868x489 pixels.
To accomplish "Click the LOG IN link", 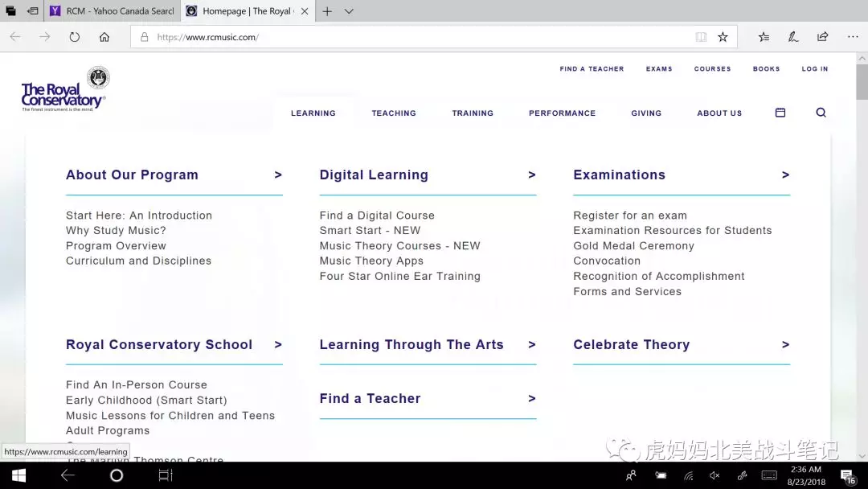I will (815, 69).
